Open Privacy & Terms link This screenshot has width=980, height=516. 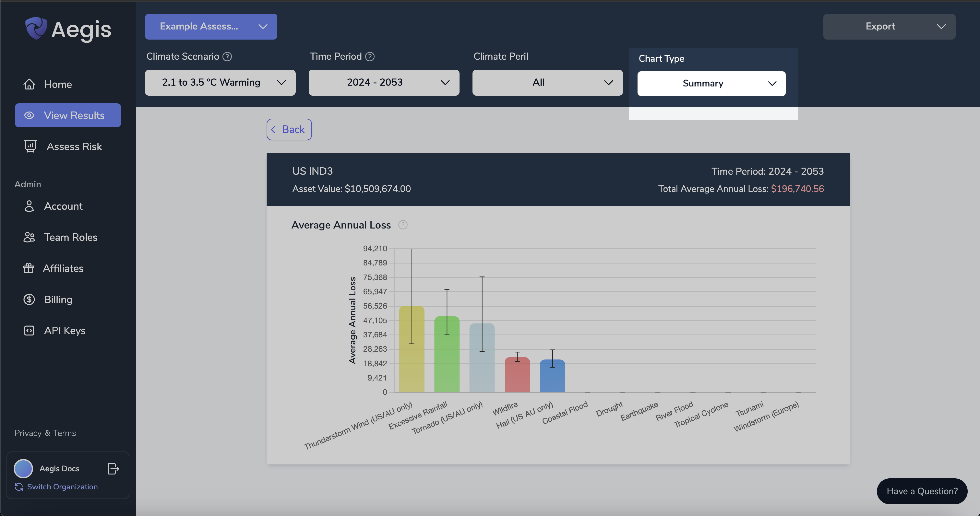(45, 433)
